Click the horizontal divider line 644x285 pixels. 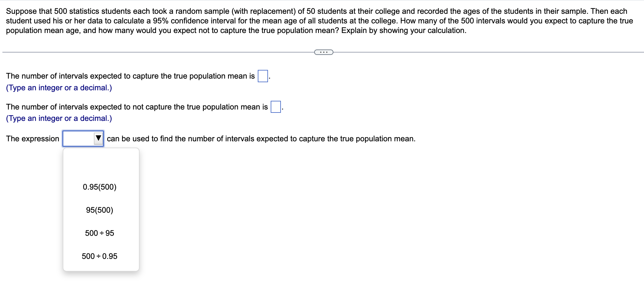pos(150,52)
